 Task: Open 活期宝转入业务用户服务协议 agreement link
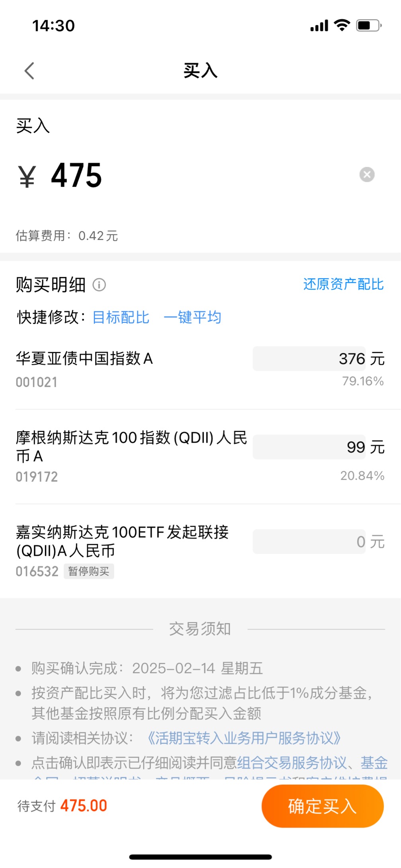244,738
